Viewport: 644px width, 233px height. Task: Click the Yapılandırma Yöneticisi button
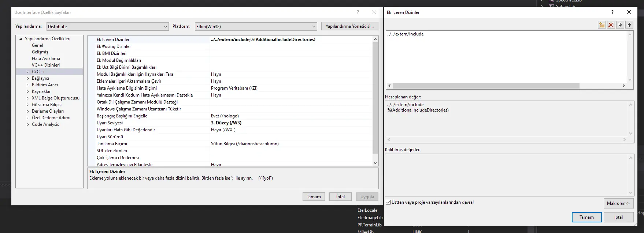[349, 26]
